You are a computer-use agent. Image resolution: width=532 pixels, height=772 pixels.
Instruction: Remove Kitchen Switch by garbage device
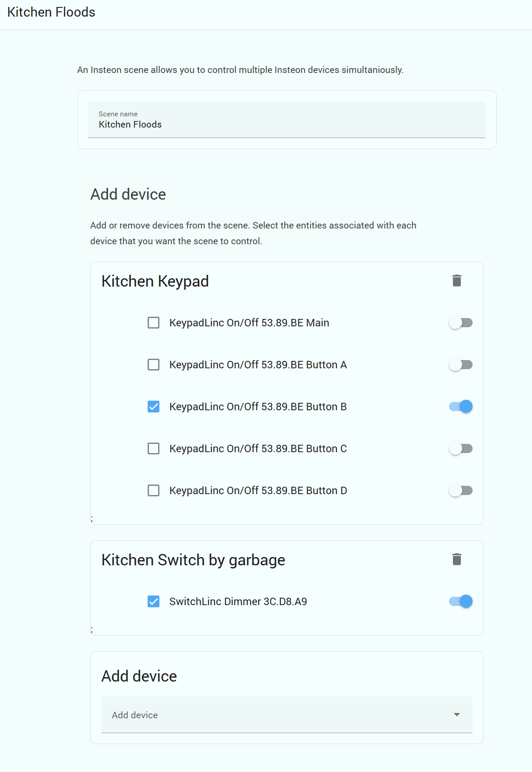tap(457, 559)
